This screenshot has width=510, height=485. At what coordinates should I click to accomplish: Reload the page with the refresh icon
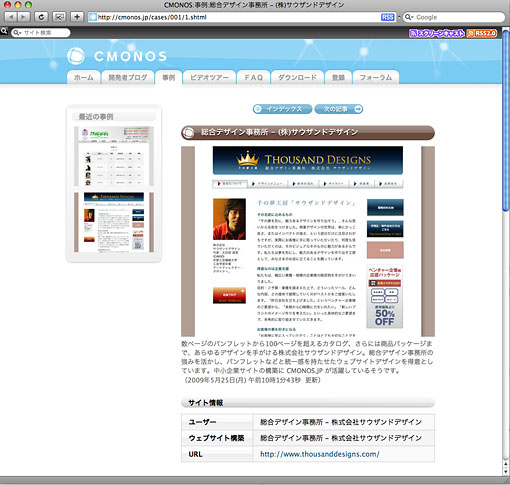41,17
